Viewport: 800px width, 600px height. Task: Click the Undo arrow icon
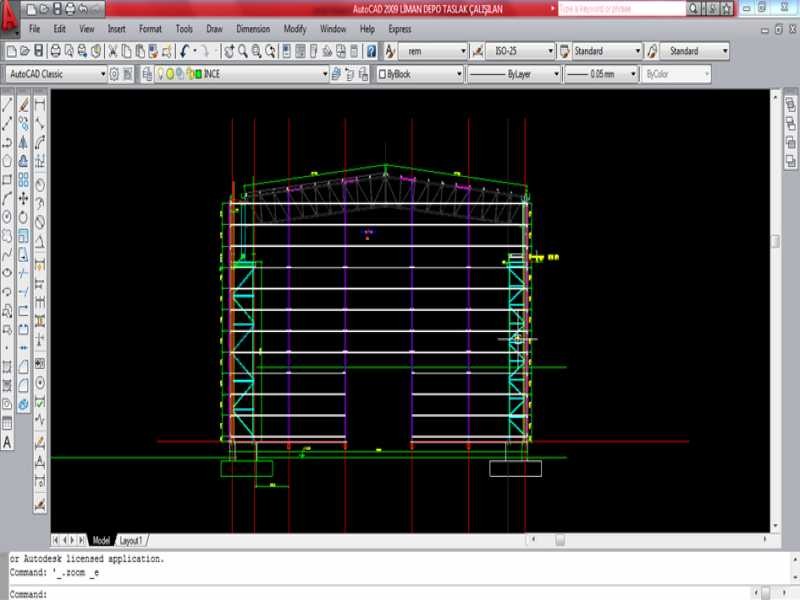pyautogui.click(x=186, y=51)
